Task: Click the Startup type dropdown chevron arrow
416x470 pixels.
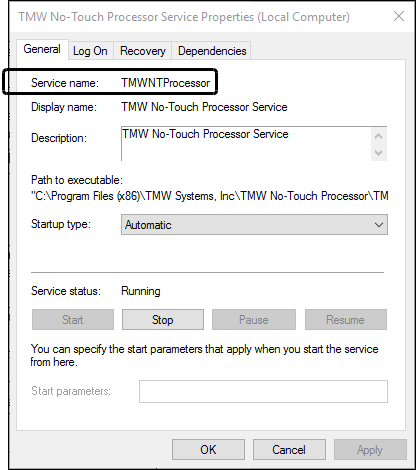Action: [379, 225]
